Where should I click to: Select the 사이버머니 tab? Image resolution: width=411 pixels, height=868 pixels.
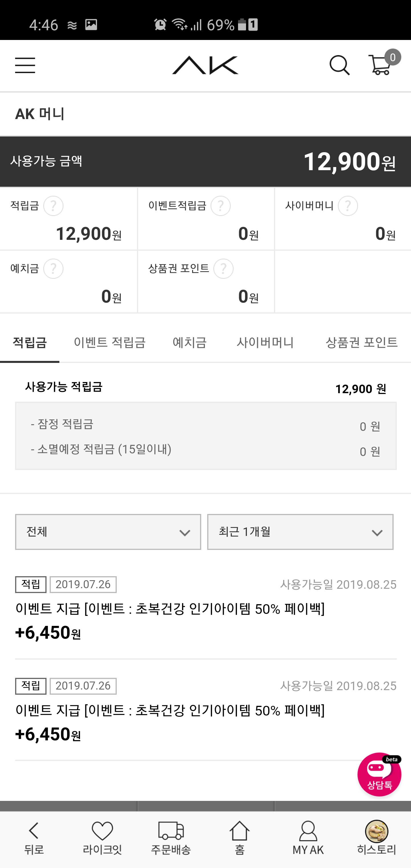tap(265, 342)
